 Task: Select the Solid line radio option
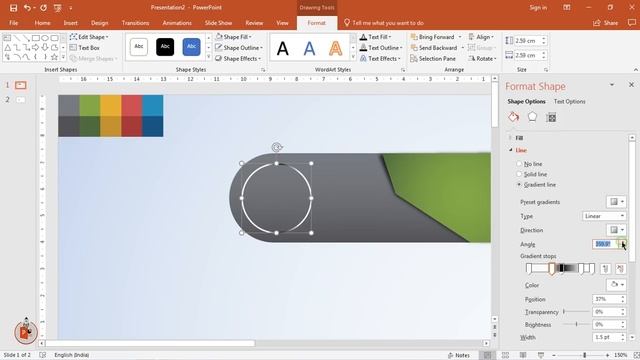(x=531, y=174)
